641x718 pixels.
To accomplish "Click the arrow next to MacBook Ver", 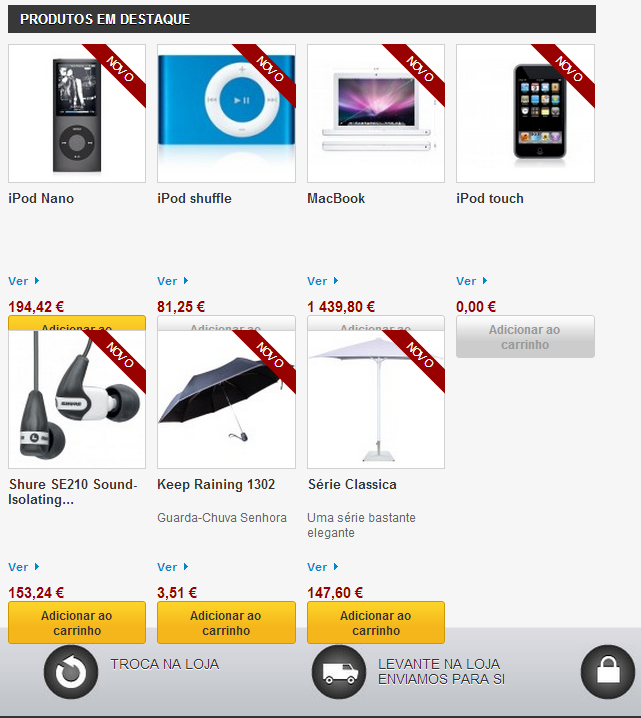I will [336, 281].
